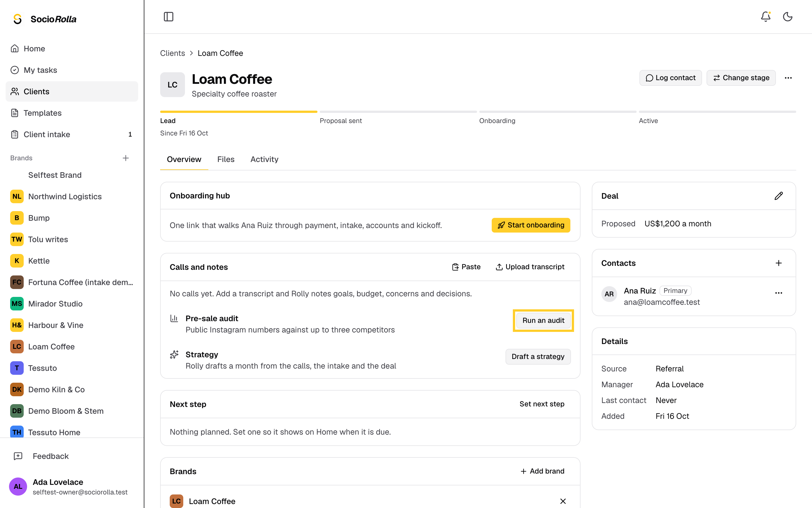Click the LC client avatar in header
This screenshot has height=508, width=812.
[173, 85]
